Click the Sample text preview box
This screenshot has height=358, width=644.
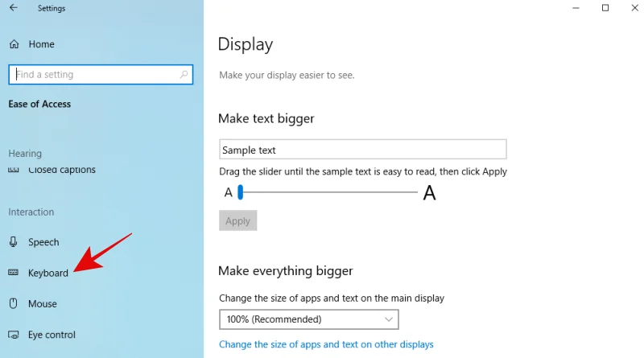coord(362,150)
